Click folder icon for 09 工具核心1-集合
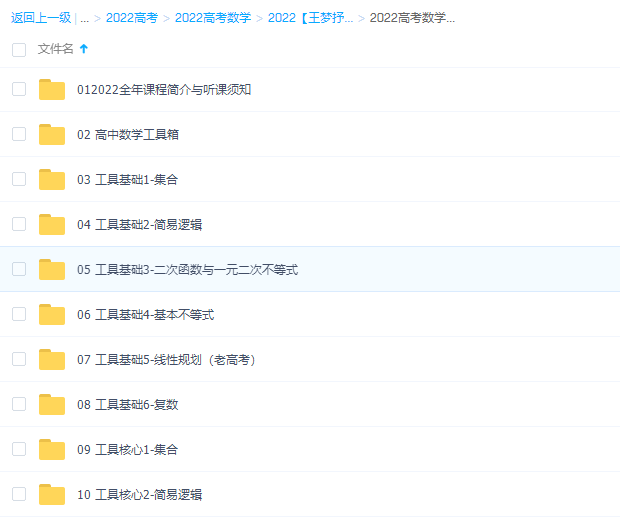 (51, 450)
